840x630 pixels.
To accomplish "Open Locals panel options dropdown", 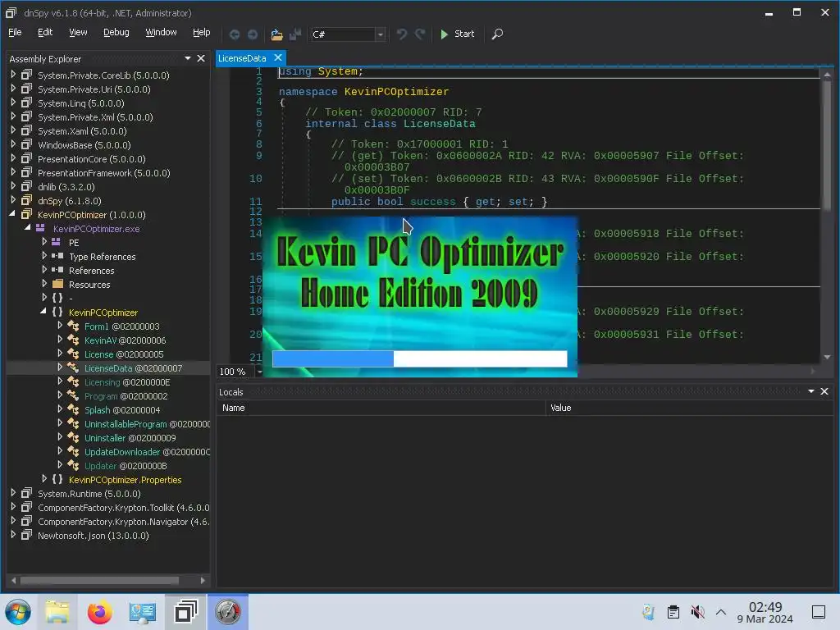I will (811, 391).
